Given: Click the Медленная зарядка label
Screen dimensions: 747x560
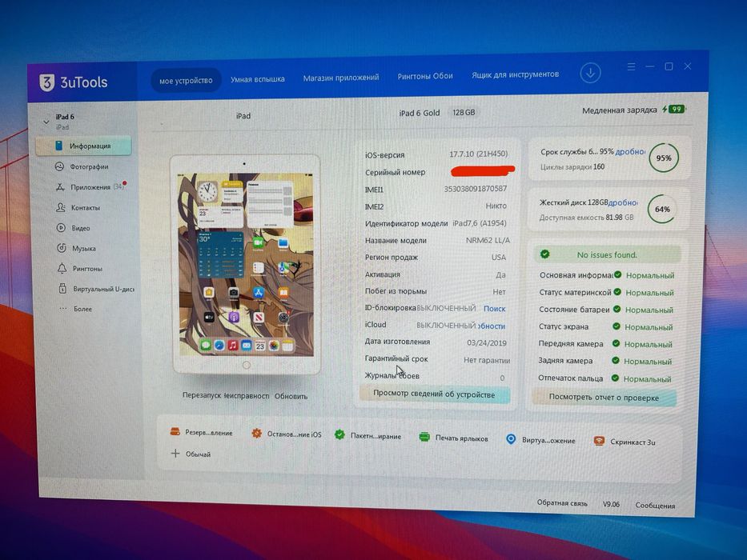Looking at the screenshot, I should point(620,110).
